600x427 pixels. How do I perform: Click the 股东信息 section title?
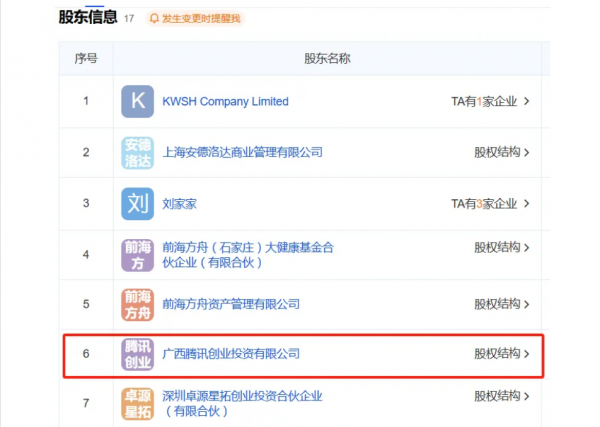click(88, 17)
